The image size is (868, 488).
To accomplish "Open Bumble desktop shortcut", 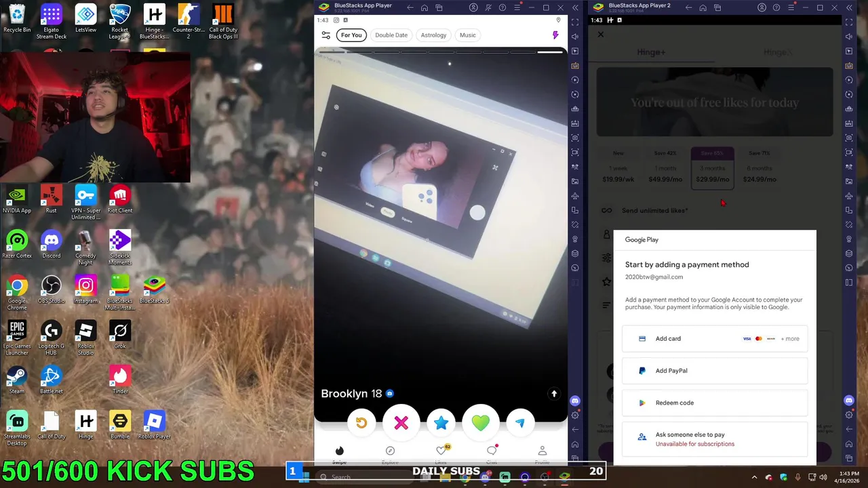I will [x=120, y=425].
